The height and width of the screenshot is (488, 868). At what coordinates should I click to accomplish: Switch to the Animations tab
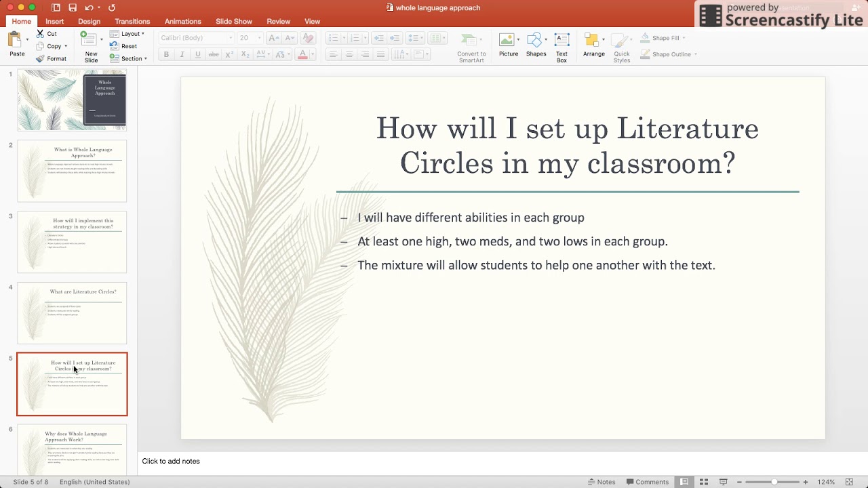pyautogui.click(x=183, y=21)
